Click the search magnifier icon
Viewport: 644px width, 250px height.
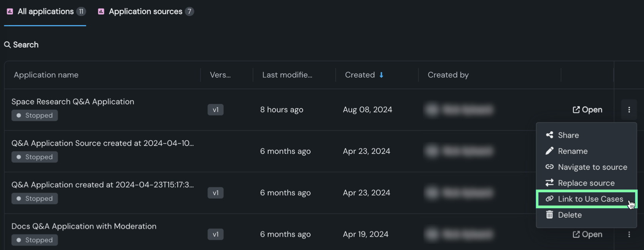(x=7, y=45)
